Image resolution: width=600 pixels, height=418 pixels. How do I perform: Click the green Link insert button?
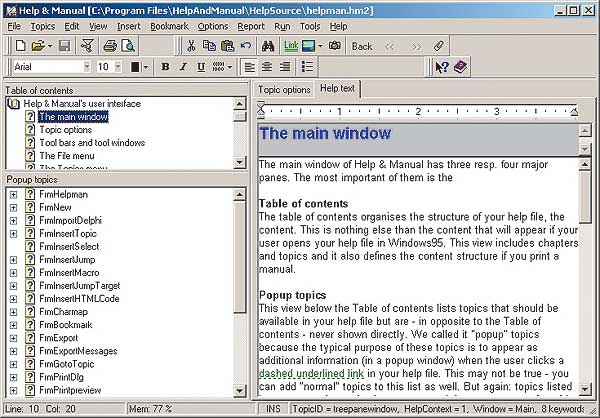point(291,46)
